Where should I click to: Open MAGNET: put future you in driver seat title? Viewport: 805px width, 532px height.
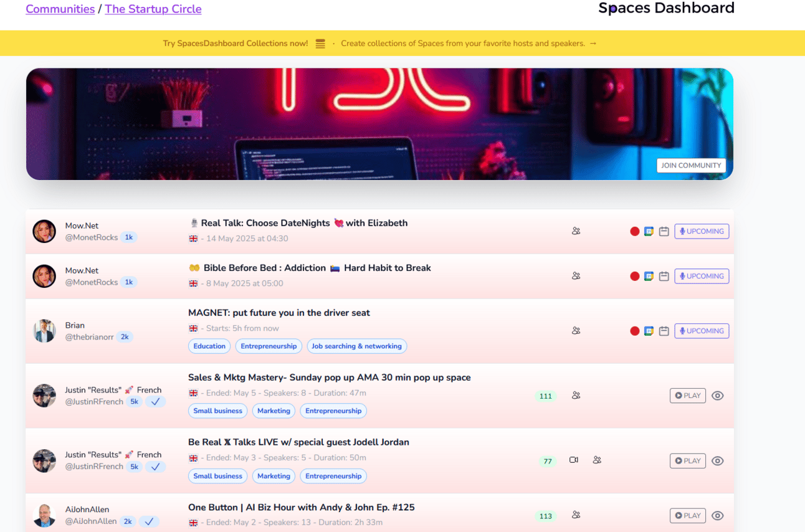pyautogui.click(x=279, y=313)
